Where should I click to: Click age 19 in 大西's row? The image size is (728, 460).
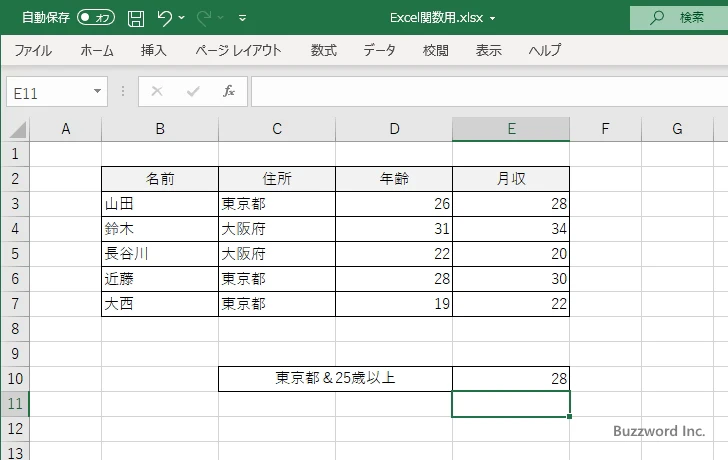pyautogui.click(x=394, y=304)
